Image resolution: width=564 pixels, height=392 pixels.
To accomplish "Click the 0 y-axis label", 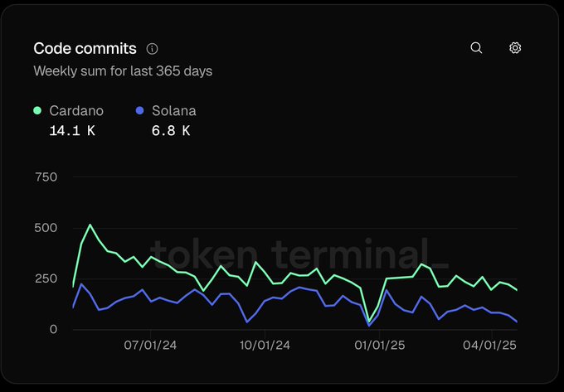I will [53, 329].
